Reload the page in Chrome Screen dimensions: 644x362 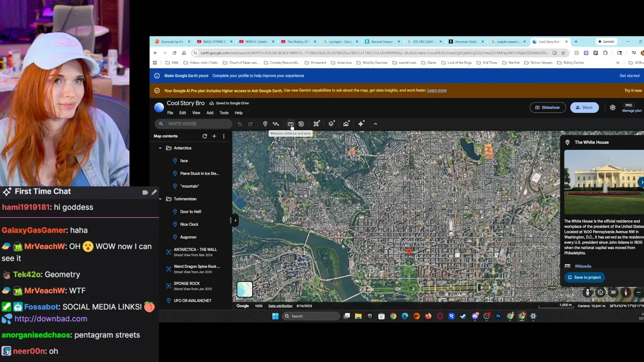[175, 53]
